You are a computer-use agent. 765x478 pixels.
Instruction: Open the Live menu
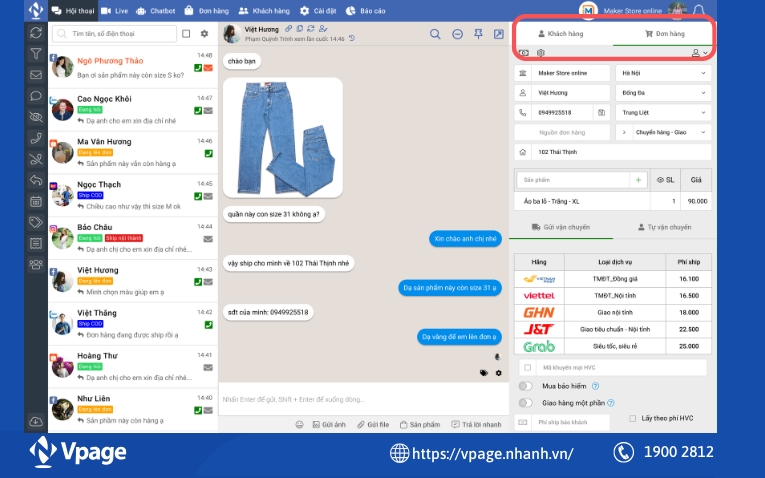(x=115, y=11)
